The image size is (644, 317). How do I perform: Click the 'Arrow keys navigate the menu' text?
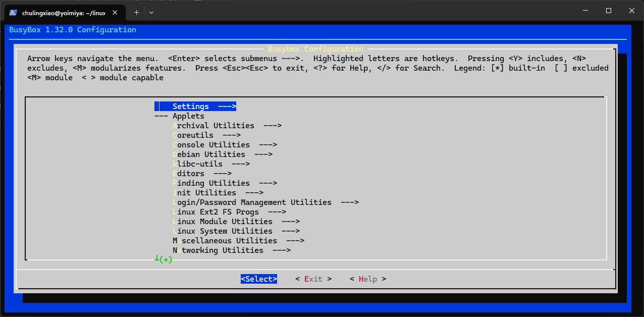(x=93, y=59)
